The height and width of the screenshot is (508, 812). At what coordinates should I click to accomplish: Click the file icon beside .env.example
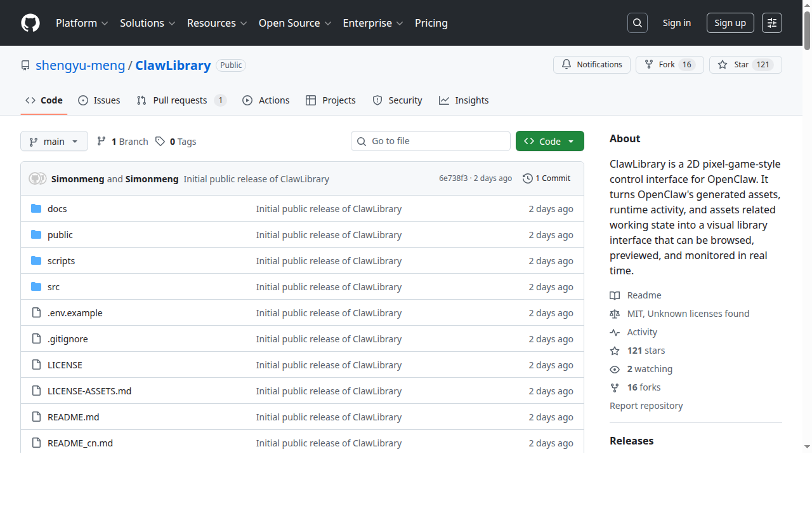point(36,313)
